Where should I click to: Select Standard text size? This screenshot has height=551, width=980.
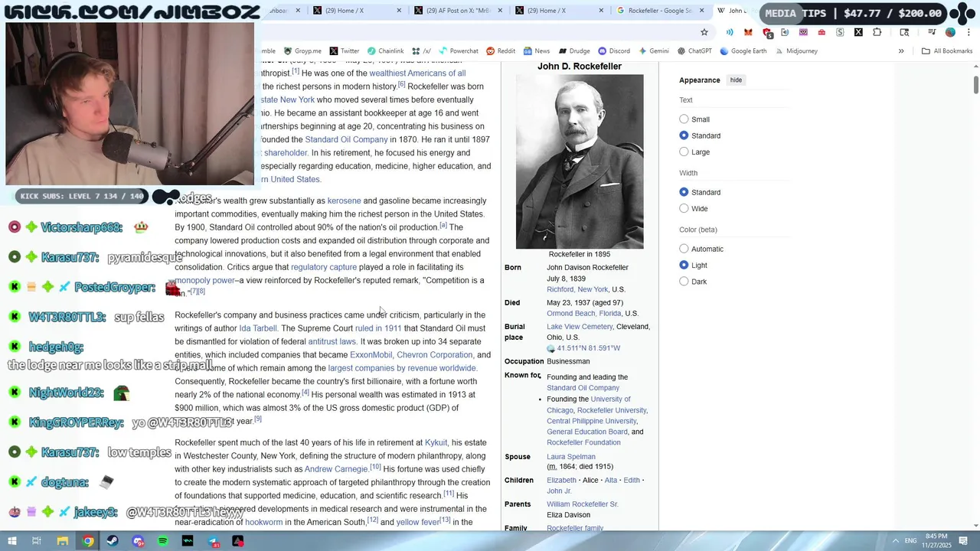click(x=684, y=135)
